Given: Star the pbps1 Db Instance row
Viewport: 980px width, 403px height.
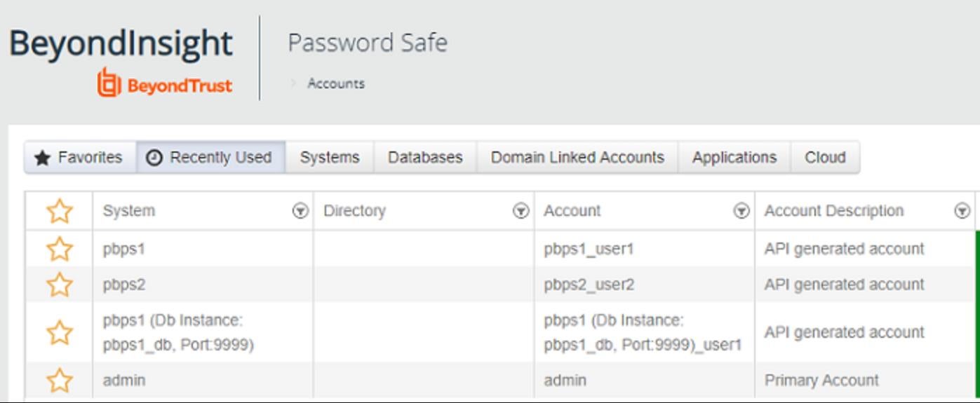Looking at the screenshot, I should coord(60,332).
